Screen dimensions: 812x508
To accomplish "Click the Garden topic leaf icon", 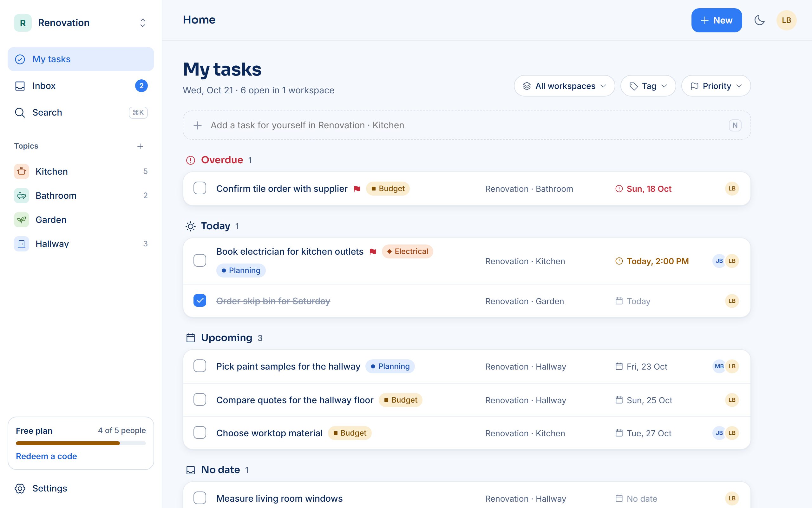I will pos(22,220).
